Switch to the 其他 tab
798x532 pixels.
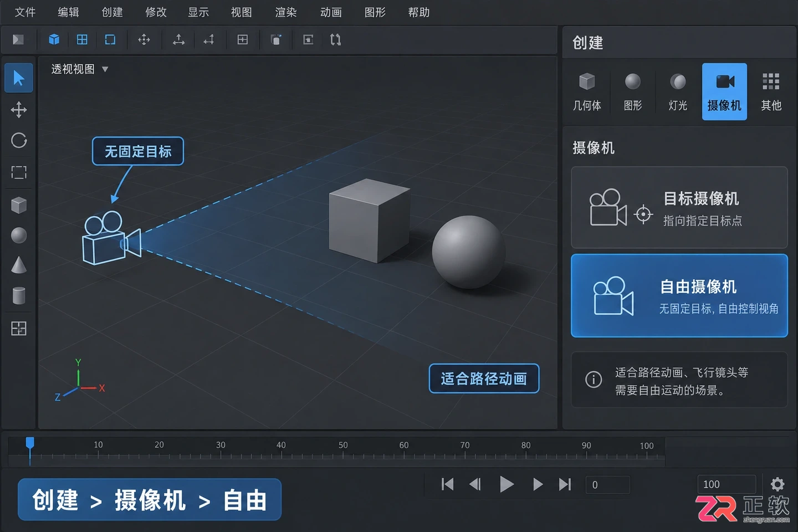tap(771, 92)
